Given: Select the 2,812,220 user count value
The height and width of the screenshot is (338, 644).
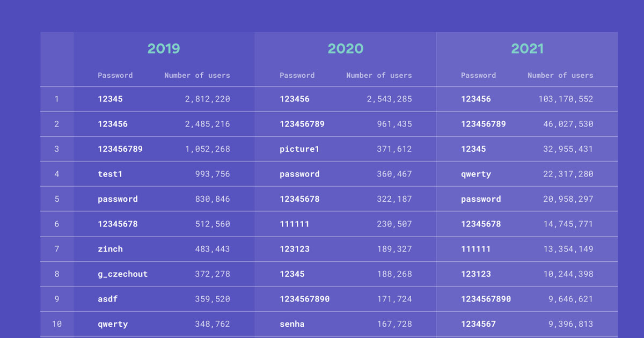Looking at the screenshot, I should pyautogui.click(x=207, y=99).
